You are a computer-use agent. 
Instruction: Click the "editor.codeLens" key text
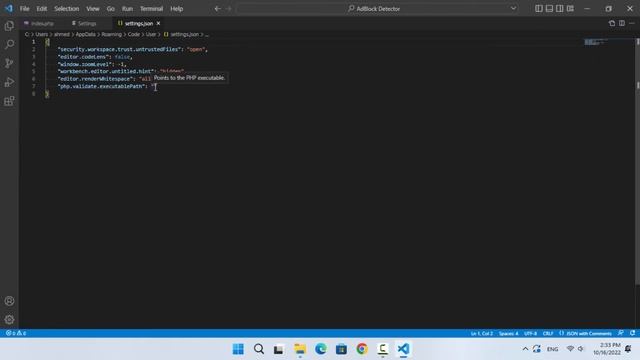point(84,57)
